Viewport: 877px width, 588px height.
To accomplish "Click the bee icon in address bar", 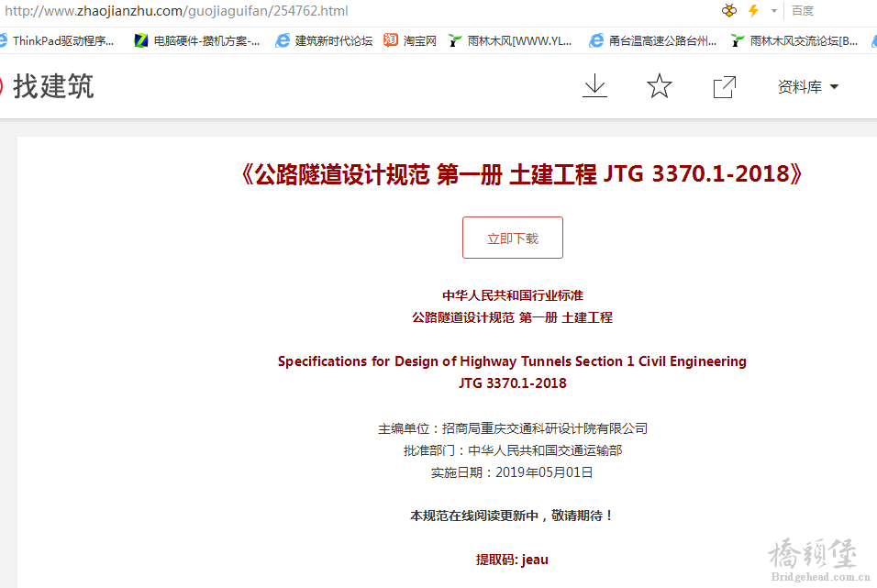I will pos(729,11).
